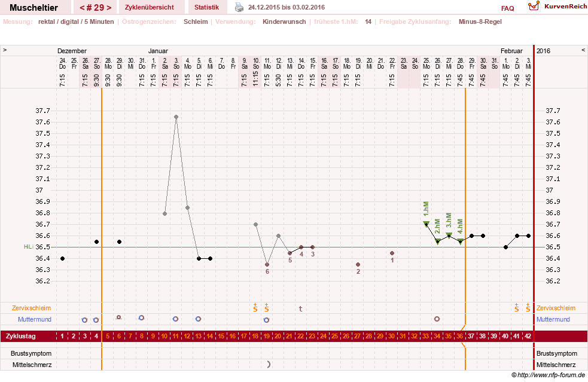Click the S+ mucus symbol on cycle day 19
The image size is (588, 382).
pyautogui.click(x=267, y=308)
